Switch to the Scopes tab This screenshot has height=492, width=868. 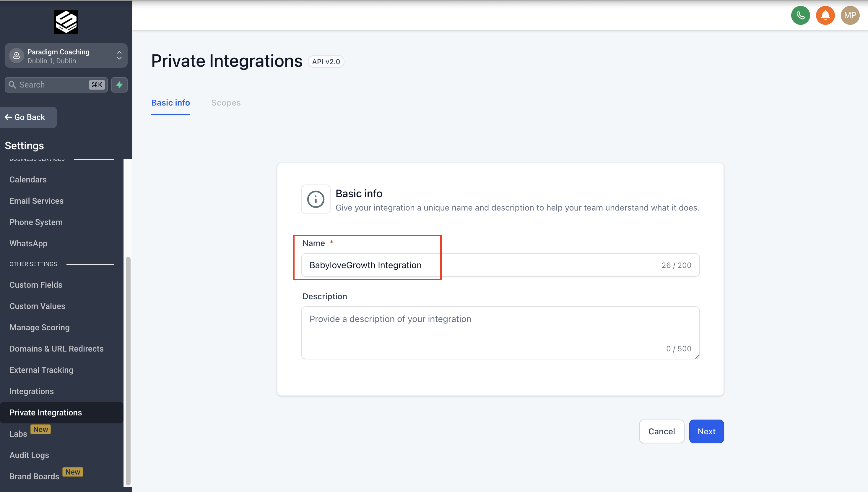(x=226, y=103)
